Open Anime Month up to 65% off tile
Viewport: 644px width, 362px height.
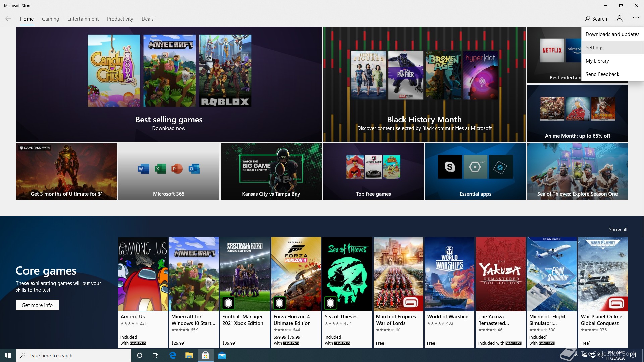[x=577, y=113]
